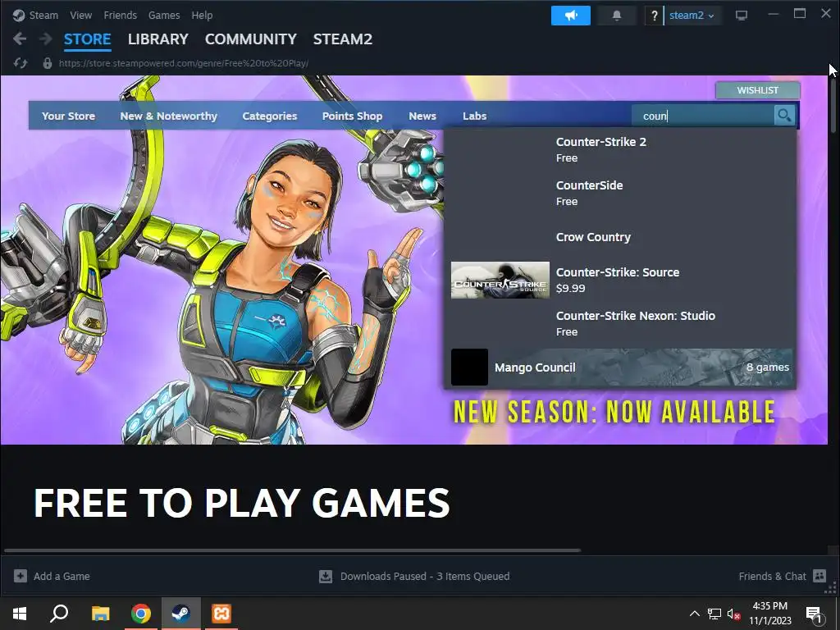
Task: Click the question mark help icon
Action: coord(654,16)
